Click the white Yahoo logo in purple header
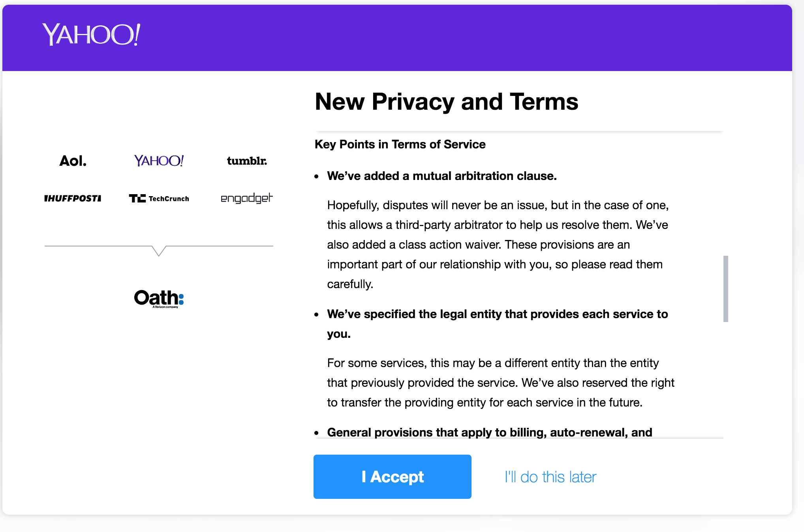This screenshot has height=532, width=804. coord(91,34)
